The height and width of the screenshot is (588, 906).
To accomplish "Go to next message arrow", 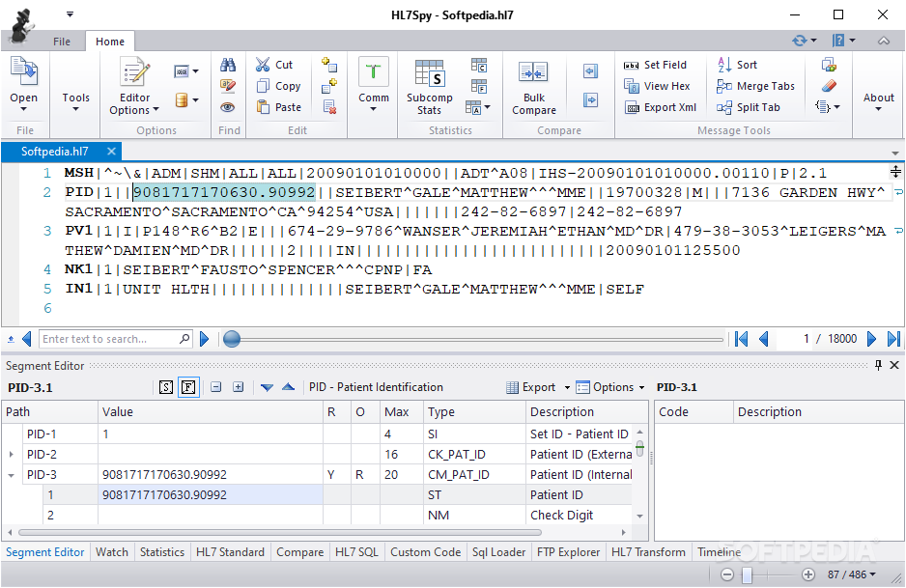I will tap(872, 339).
